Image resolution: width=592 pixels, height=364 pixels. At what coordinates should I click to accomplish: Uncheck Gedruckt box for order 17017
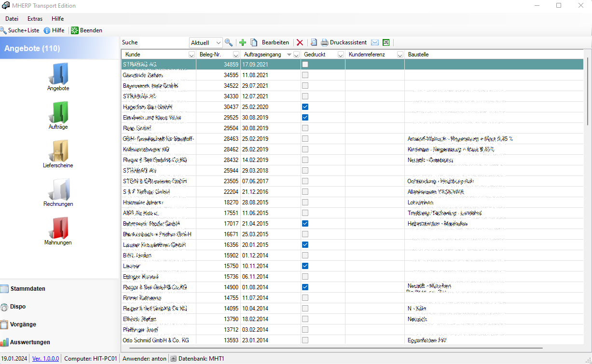coord(305,224)
